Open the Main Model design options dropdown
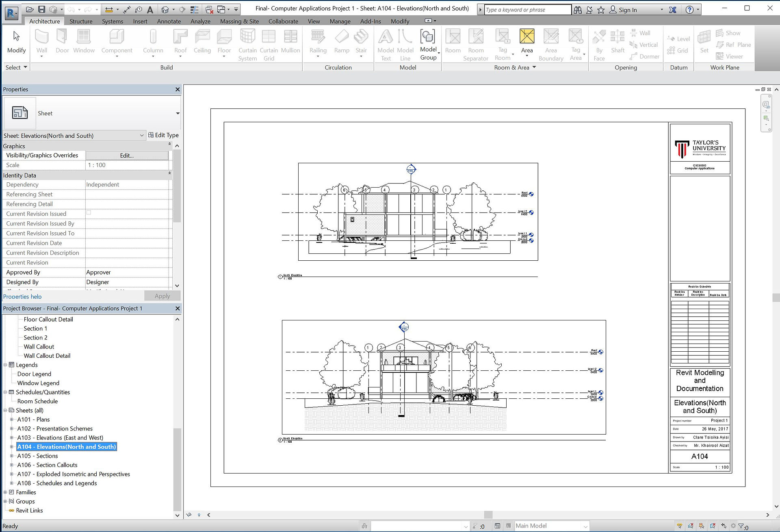 tap(552, 526)
